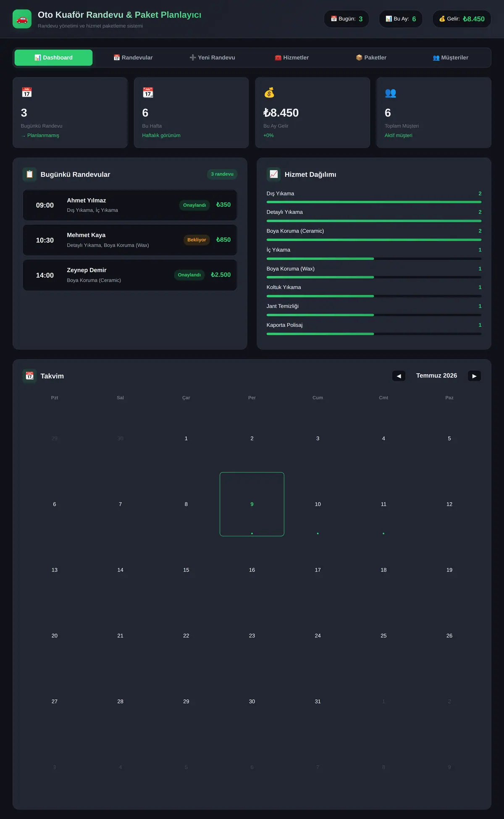
Task: Open the Yeni Randevu tab
Action: (212, 58)
